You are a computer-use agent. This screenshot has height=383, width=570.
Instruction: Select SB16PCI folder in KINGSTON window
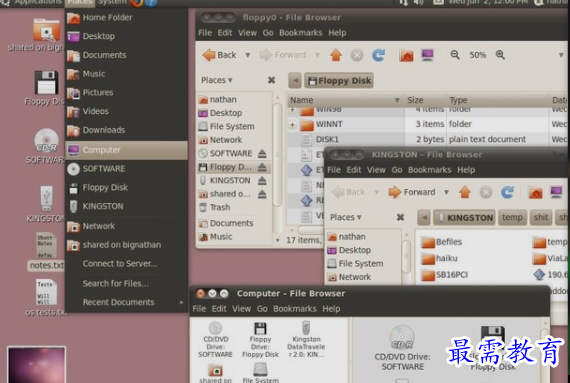(444, 275)
